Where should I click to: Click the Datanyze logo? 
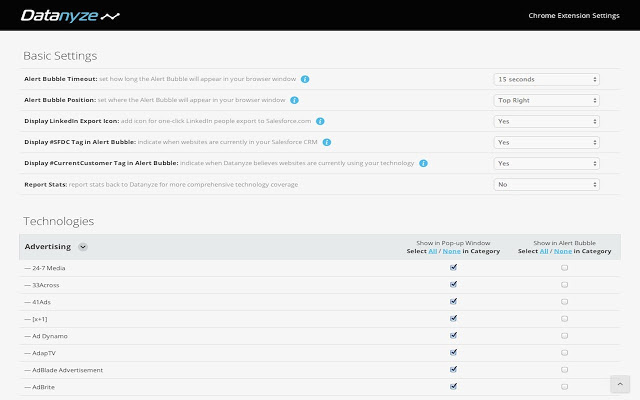pos(70,16)
